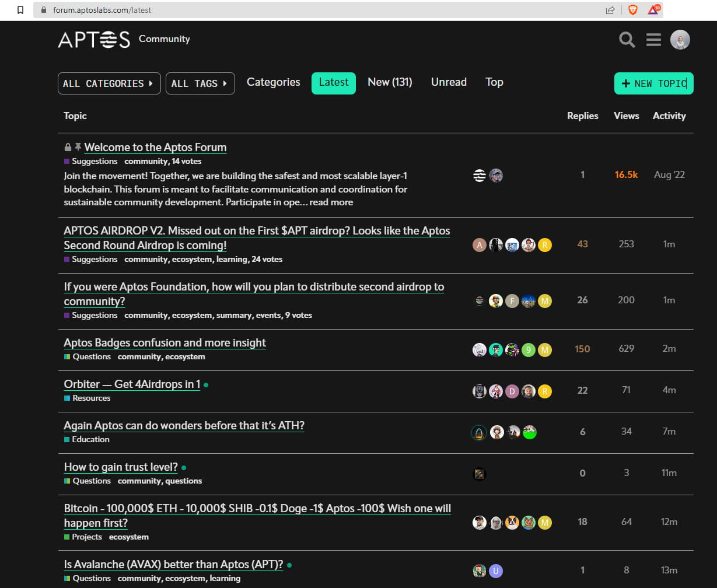Open the hamburger navigation menu

coord(653,40)
